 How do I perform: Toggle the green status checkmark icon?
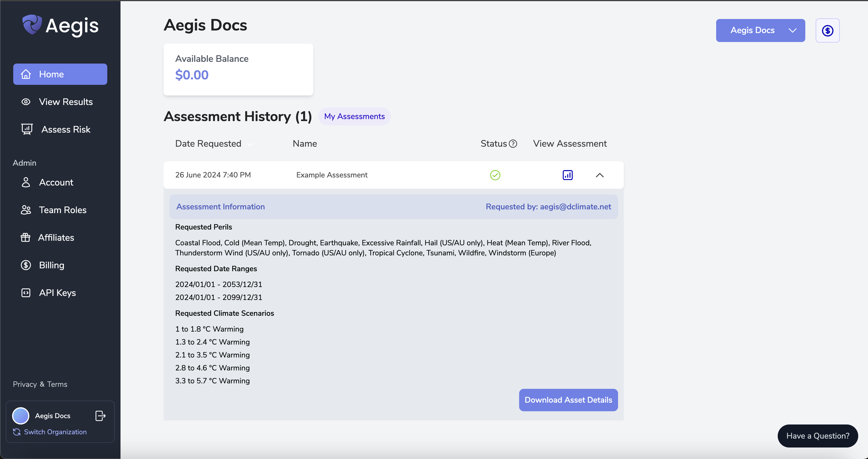tap(496, 175)
